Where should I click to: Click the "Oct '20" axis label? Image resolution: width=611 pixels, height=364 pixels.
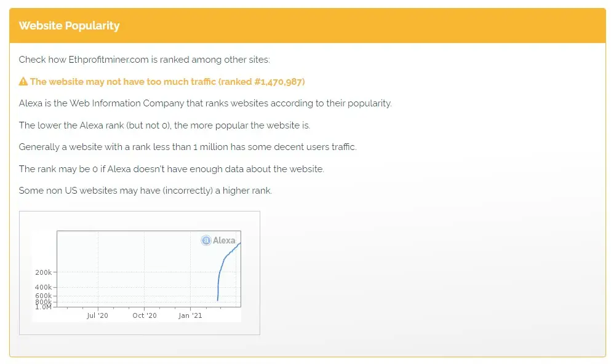click(145, 315)
